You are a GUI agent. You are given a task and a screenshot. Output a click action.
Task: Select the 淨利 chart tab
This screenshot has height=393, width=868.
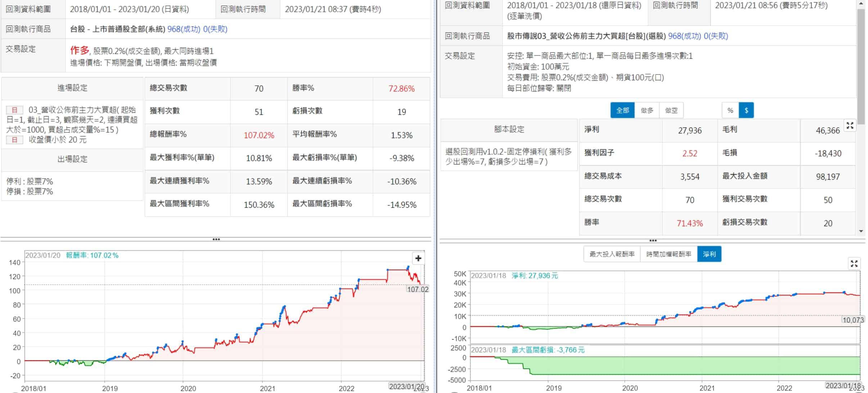point(709,254)
